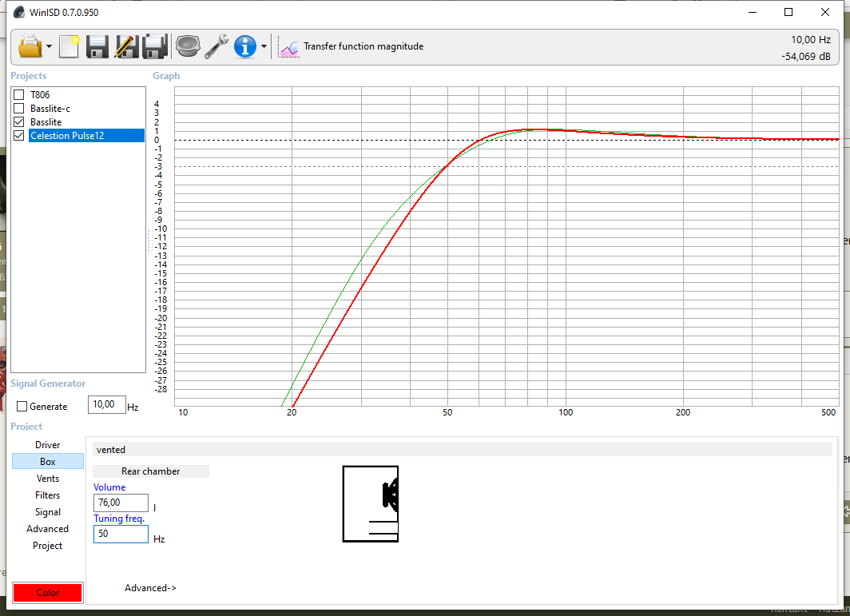
Task: Toggle the signal generator Generate checkbox
Action: pyautogui.click(x=22, y=407)
